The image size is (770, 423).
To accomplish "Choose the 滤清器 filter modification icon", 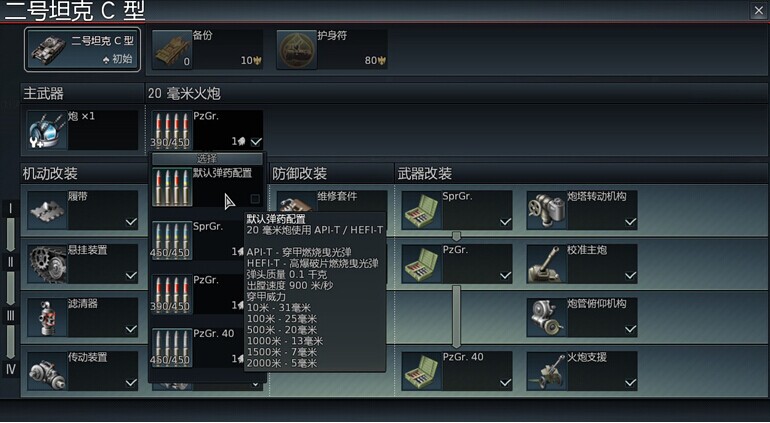I will pyautogui.click(x=47, y=318).
